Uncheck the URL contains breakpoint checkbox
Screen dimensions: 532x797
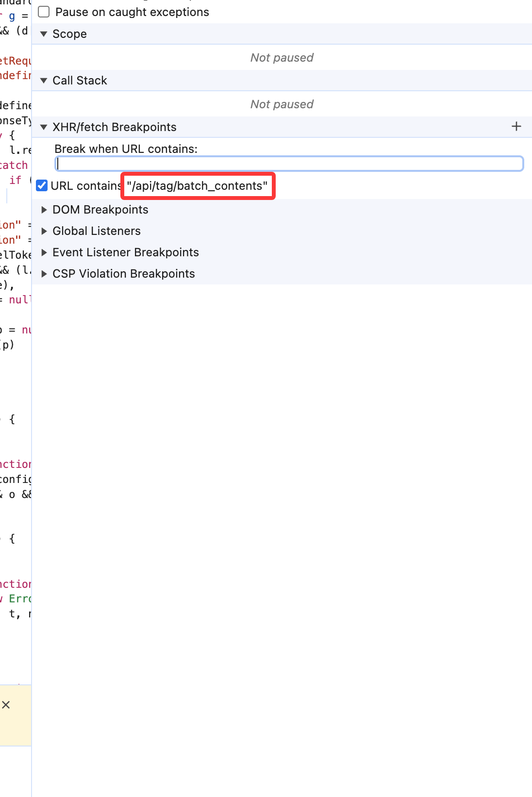tap(42, 185)
